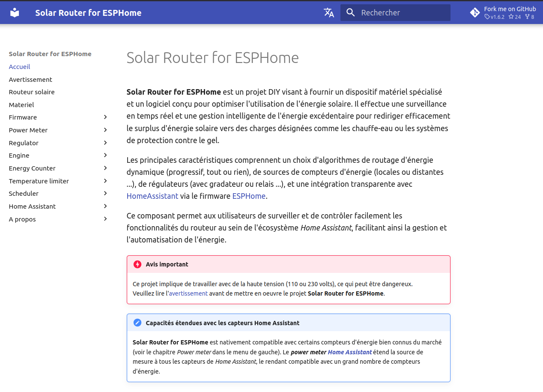Open the Materiel sidebar item
The height and width of the screenshot is (392, 543).
pos(21,105)
